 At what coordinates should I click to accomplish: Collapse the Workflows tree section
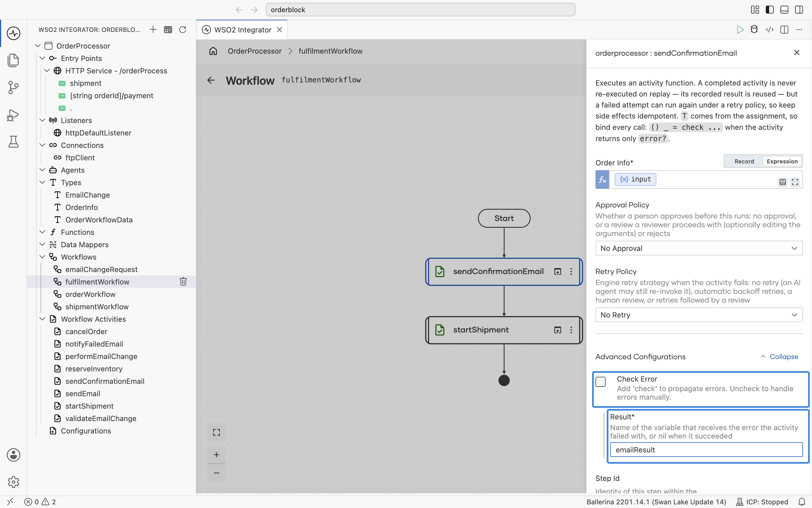point(43,257)
